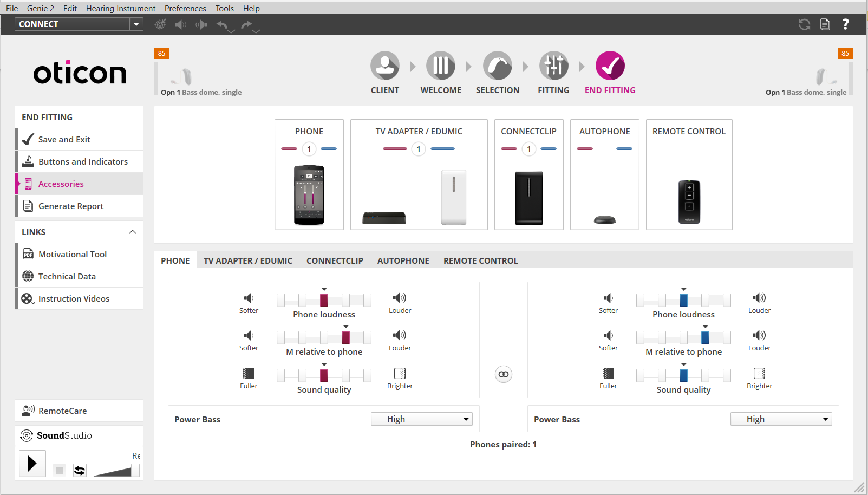The width and height of the screenshot is (868, 495).
Task: Click program number 1 under CONNECTCLIP
Action: point(529,149)
